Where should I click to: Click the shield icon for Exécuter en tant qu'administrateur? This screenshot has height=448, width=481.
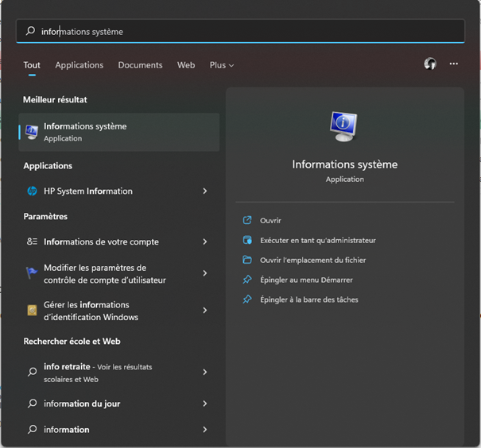click(x=247, y=240)
